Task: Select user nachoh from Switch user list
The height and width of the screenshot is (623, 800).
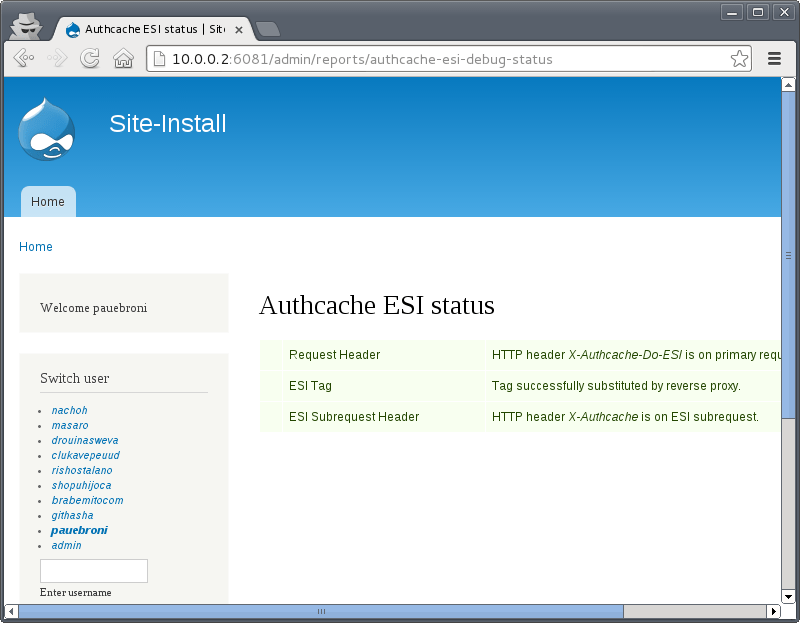Action: tap(68, 410)
